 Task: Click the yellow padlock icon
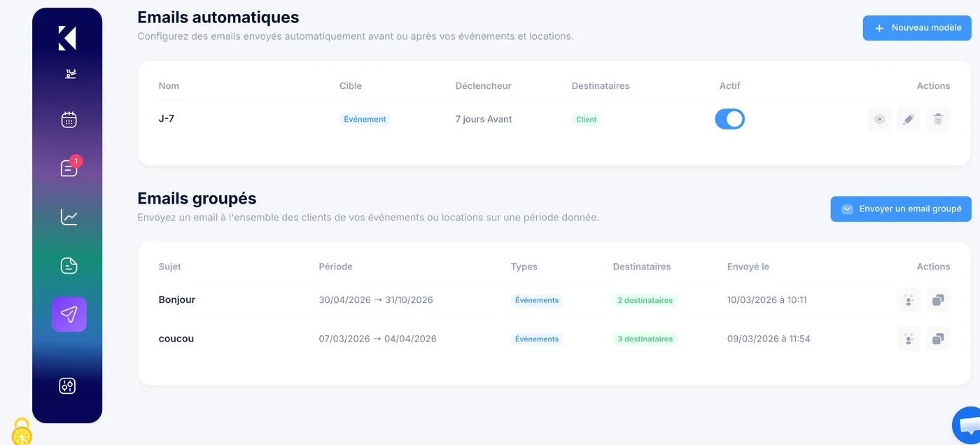tap(22, 431)
